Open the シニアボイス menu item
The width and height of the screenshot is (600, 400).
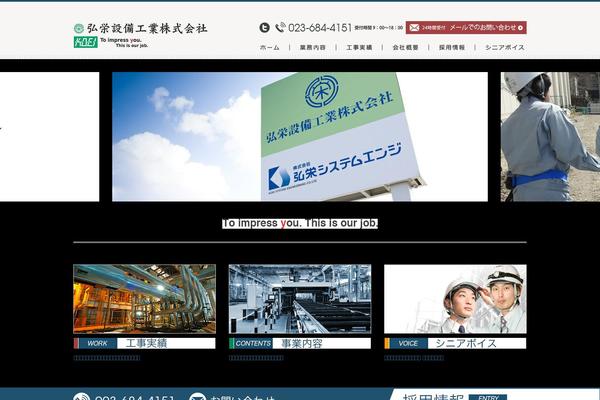[505, 47]
